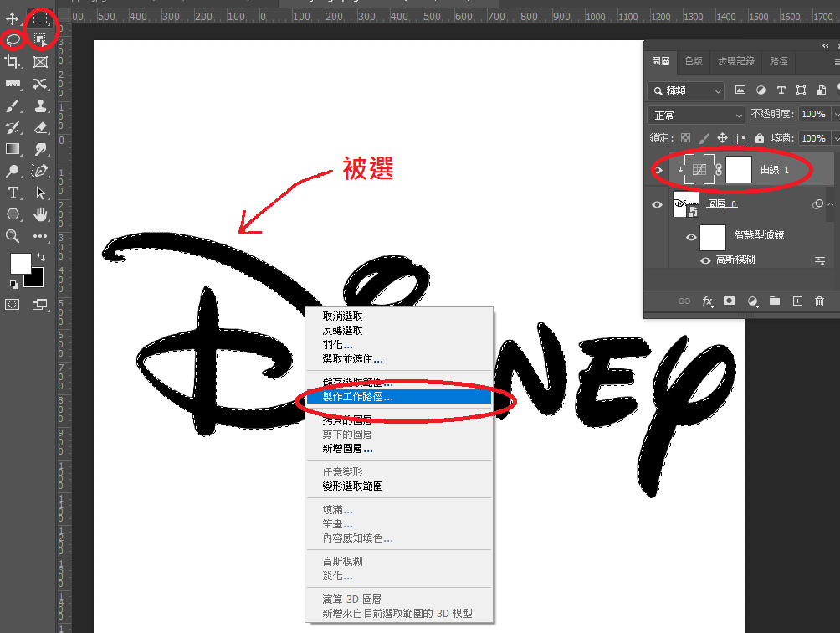Choose 製作工作路徑... from context menu
This screenshot has width=840, height=633.
coord(398,397)
